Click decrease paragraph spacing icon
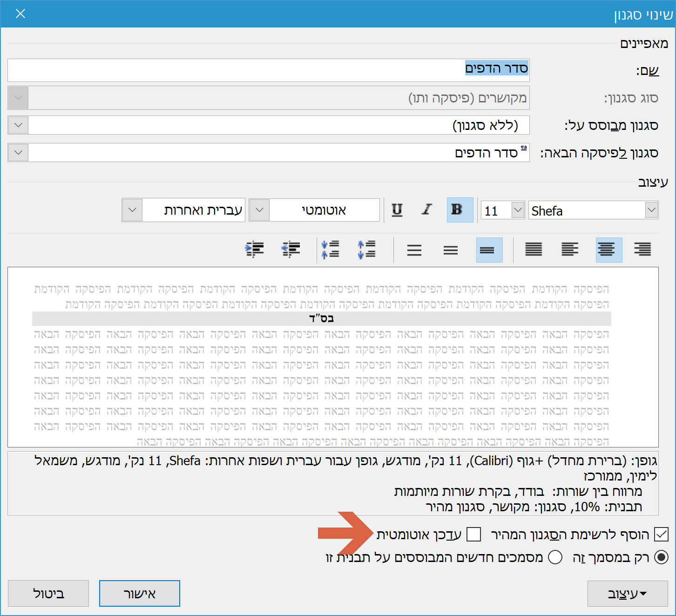Image resolution: width=676 pixels, height=616 pixels. (x=331, y=250)
